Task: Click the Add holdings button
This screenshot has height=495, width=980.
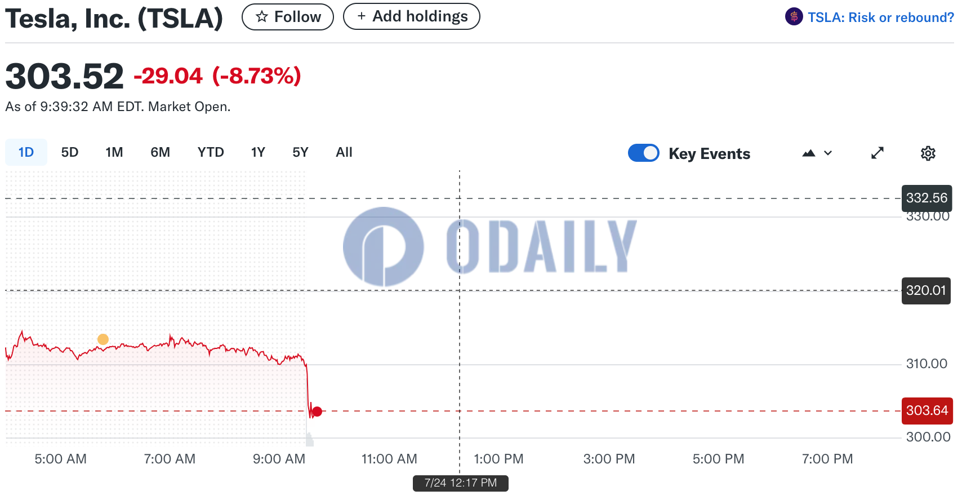Action: coord(412,16)
